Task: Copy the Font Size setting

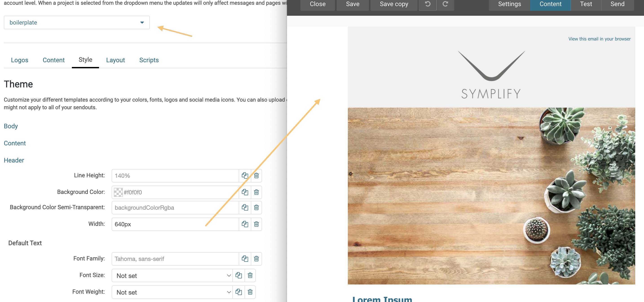Action: coord(239,275)
